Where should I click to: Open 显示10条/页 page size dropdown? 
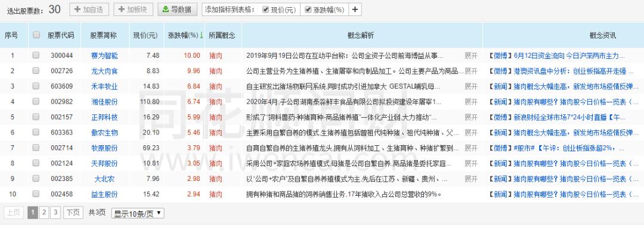tap(138, 213)
